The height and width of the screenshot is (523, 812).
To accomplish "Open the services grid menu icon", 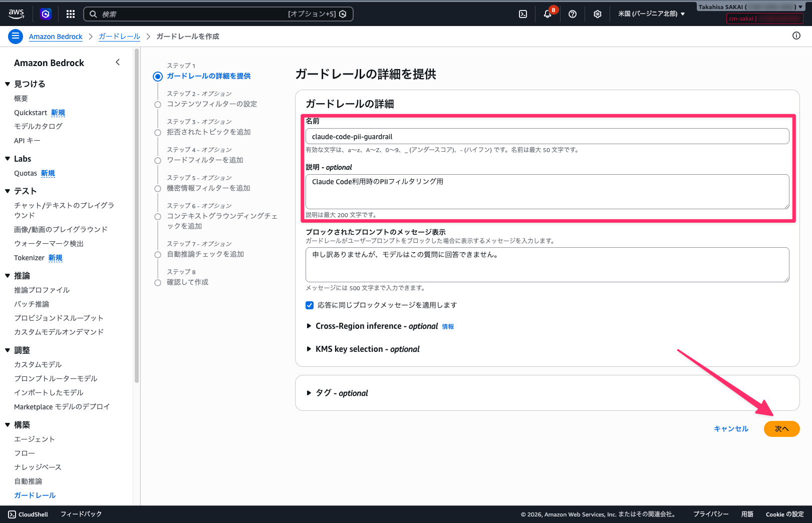I will tap(71, 14).
